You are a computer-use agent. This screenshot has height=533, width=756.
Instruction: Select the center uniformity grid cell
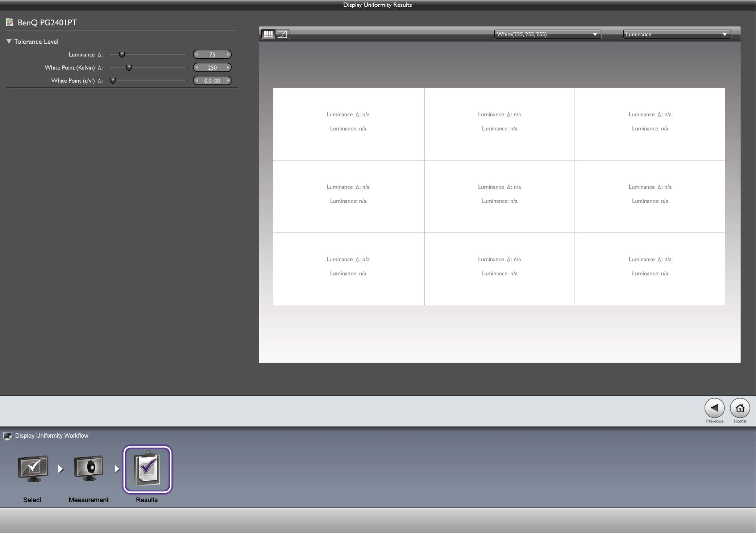click(499, 196)
